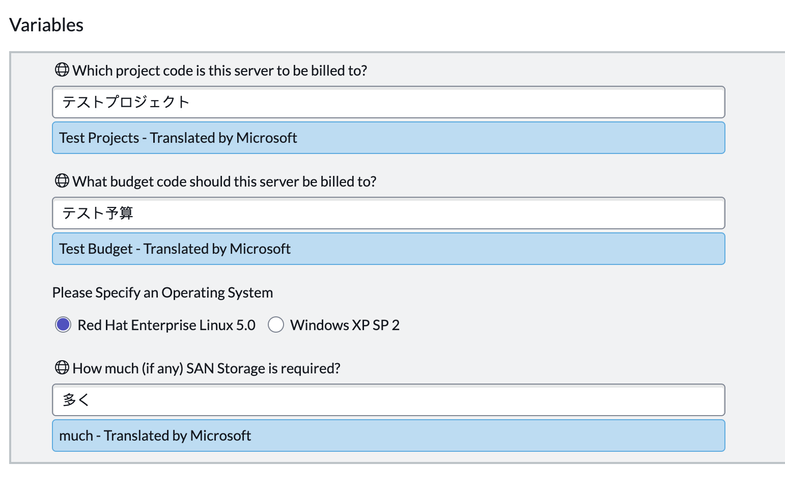Image resolution: width=785 pixels, height=479 pixels.
Task: Click the 'Which project code' question label
Action: [226, 70]
